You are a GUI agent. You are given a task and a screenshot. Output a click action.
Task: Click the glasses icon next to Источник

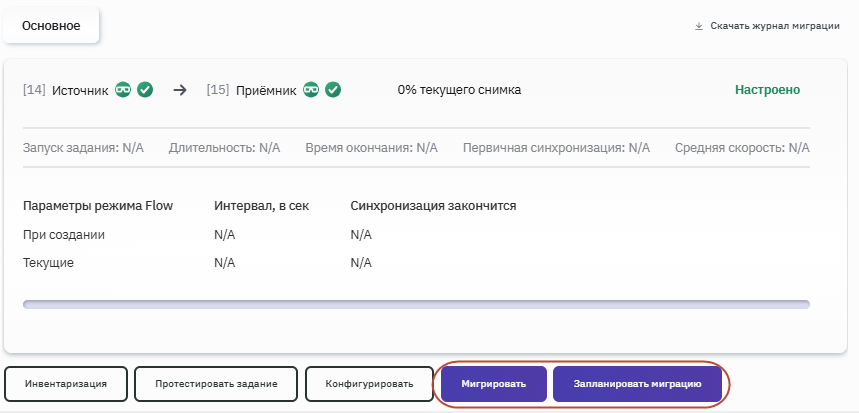point(124,90)
